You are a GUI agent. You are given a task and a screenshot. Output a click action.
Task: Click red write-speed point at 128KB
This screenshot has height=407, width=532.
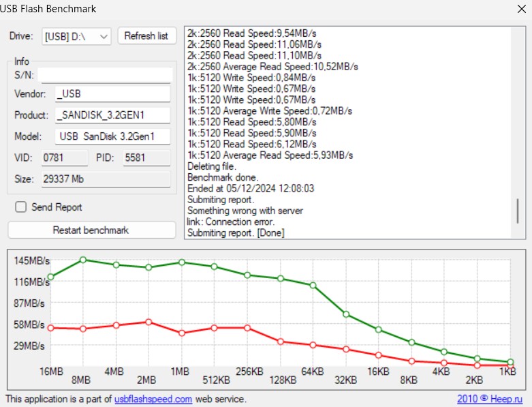281,342
